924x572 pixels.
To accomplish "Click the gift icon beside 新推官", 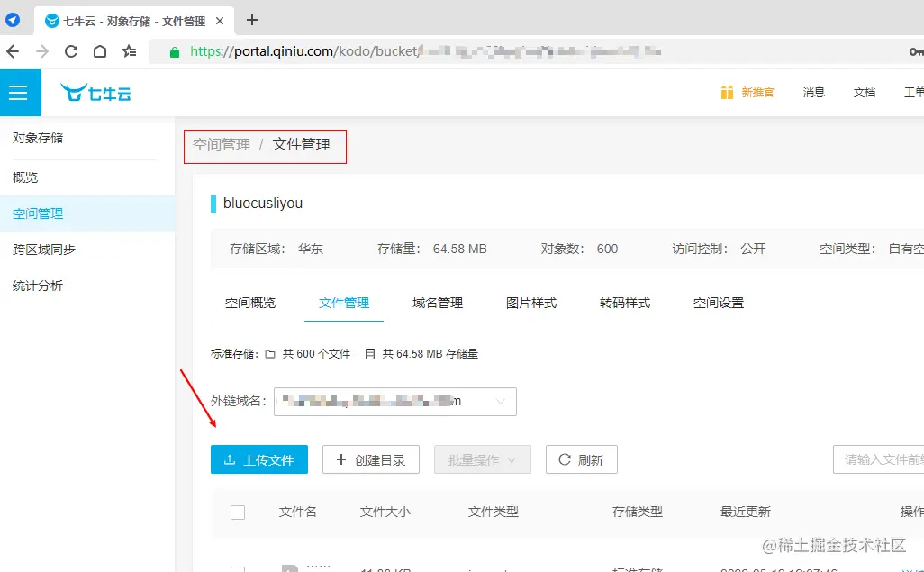I will (x=727, y=92).
